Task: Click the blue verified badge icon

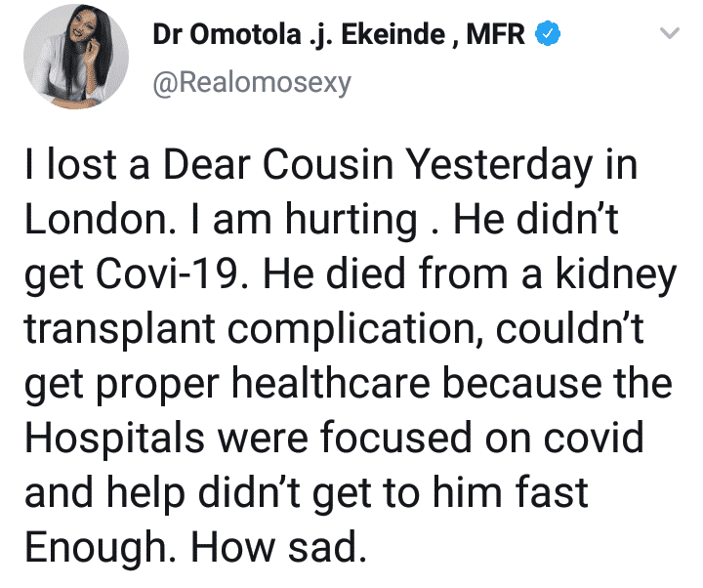Action: coord(548,33)
